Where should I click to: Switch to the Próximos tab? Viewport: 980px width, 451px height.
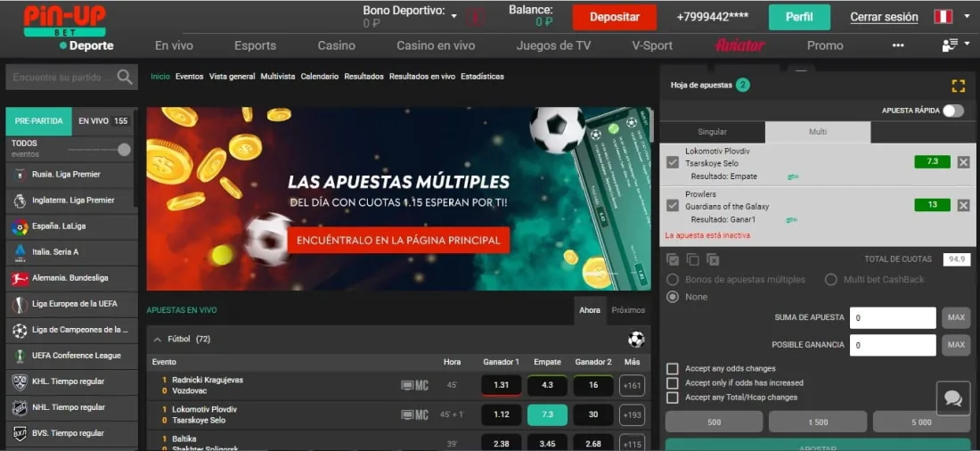[x=628, y=310]
